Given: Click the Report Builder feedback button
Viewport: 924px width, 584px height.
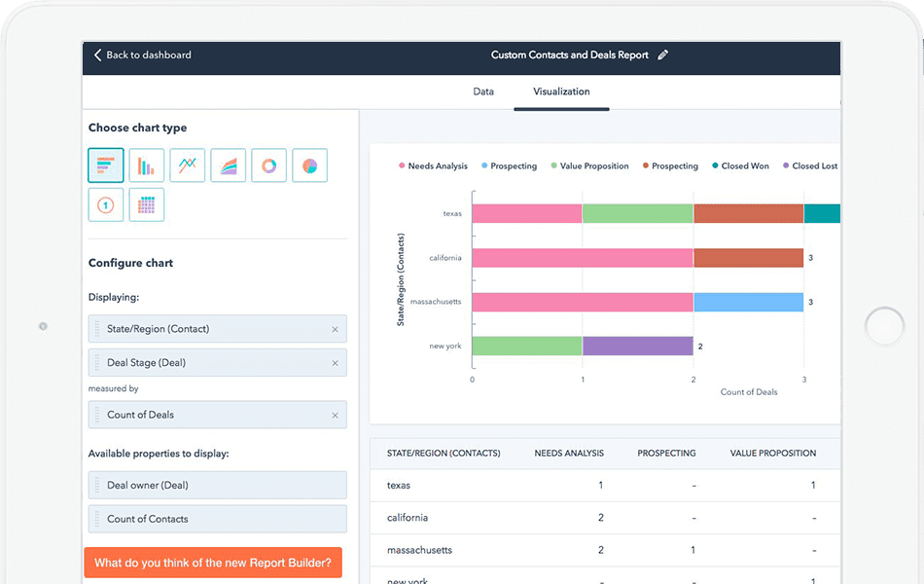Looking at the screenshot, I should (213, 563).
